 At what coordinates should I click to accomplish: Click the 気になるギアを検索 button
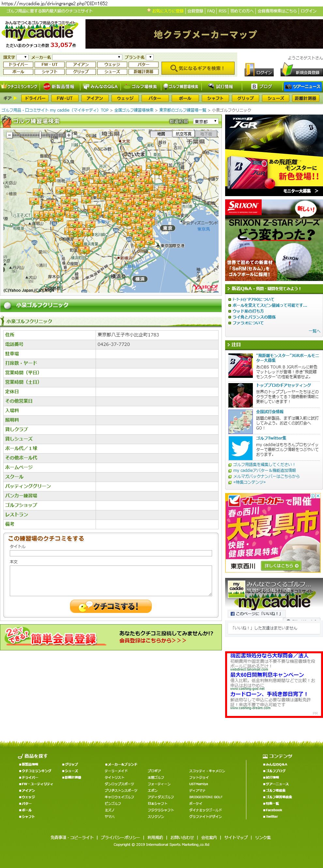point(197,68)
